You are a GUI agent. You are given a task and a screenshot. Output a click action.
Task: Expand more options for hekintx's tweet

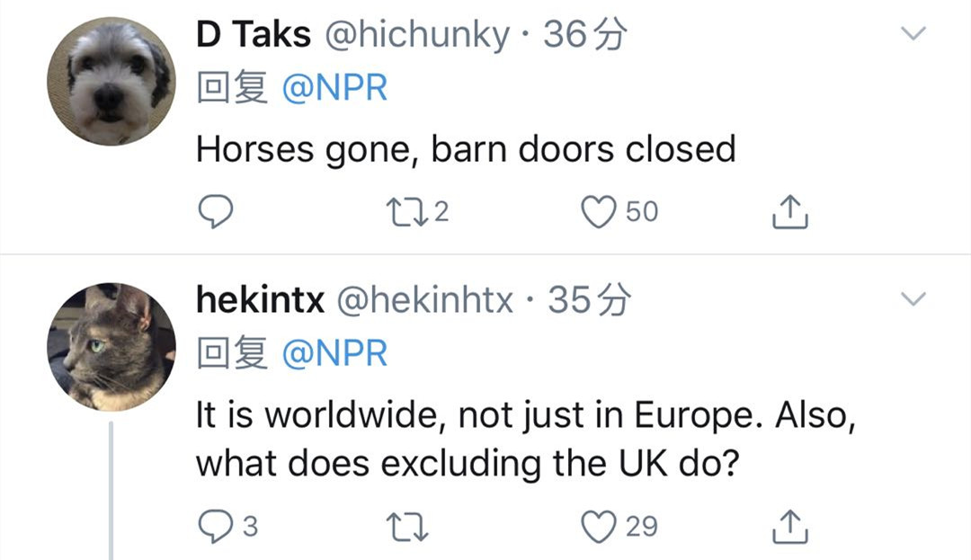(x=913, y=299)
